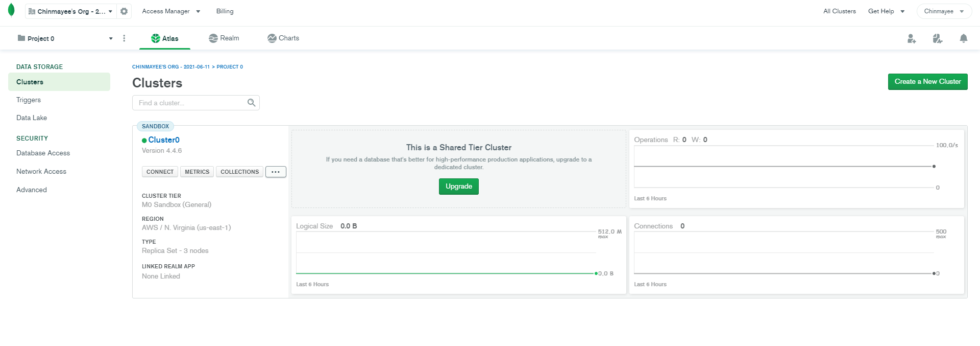Click the CONNECT button for Cluster0
The width and height of the screenshot is (980, 346).
click(x=160, y=172)
